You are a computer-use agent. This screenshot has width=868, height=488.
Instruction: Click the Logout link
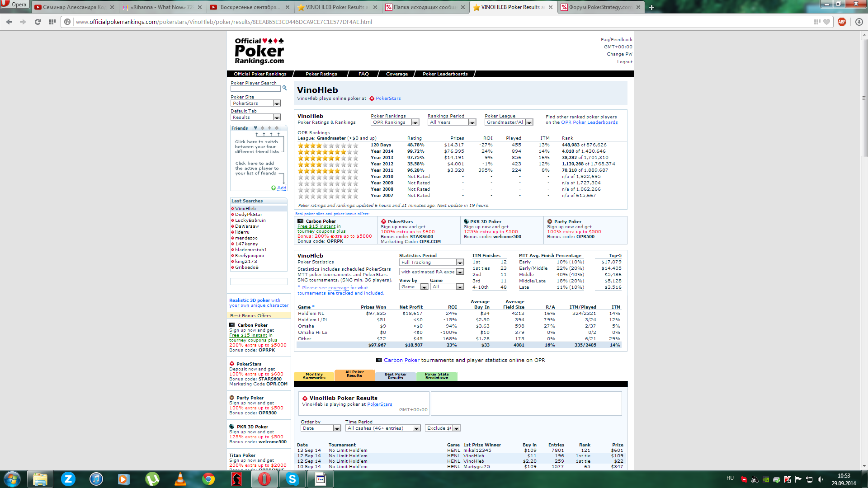[x=625, y=62]
